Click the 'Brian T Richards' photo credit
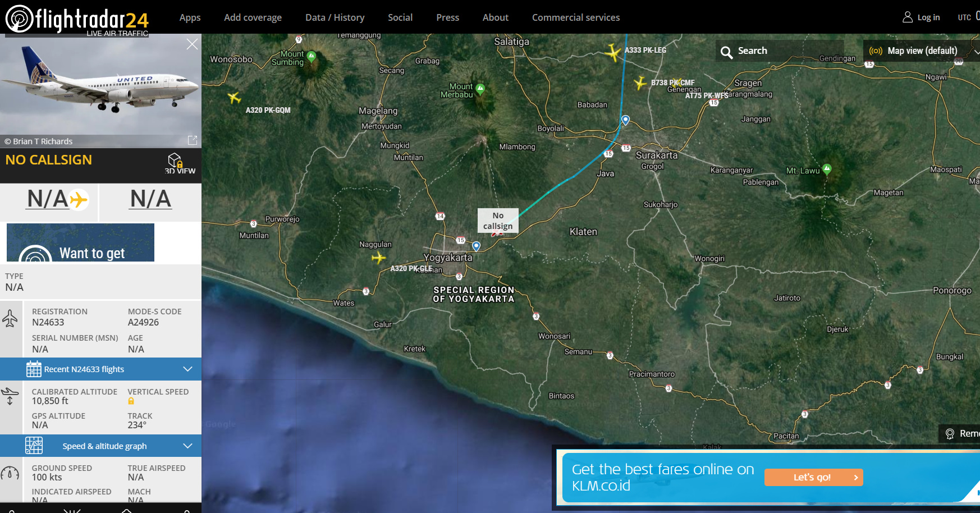 (43, 141)
